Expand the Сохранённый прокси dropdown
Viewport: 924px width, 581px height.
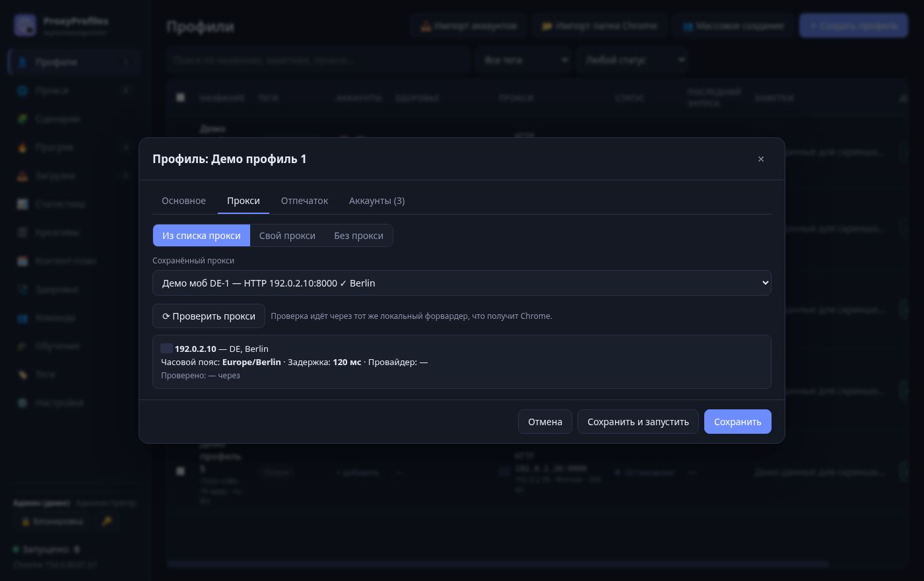point(462,283)
